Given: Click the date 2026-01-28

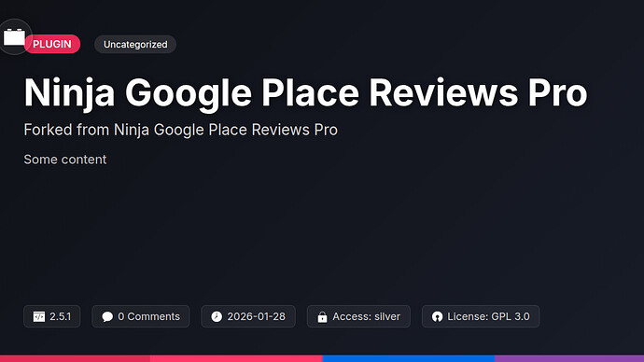Looking at the screenshot, I should pyautogui.click(x=257, y=316).
